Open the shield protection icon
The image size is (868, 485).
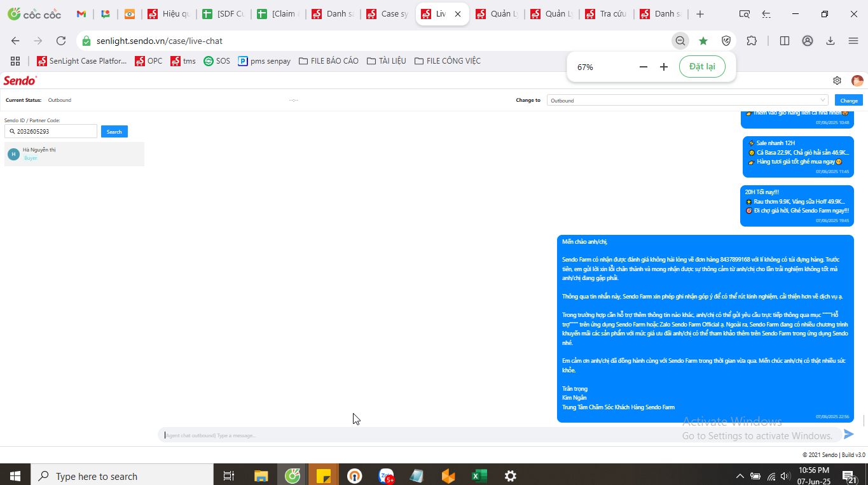[726, 41]
